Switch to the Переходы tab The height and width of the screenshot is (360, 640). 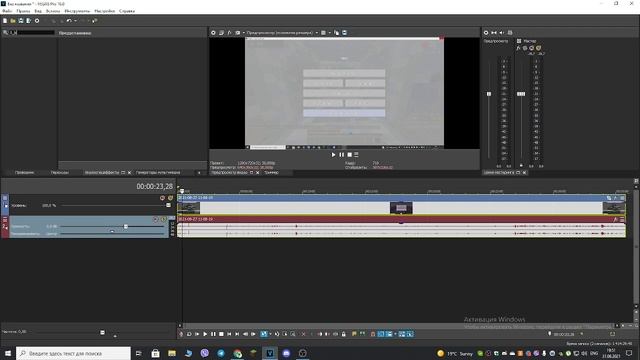(x=60, y=173)
